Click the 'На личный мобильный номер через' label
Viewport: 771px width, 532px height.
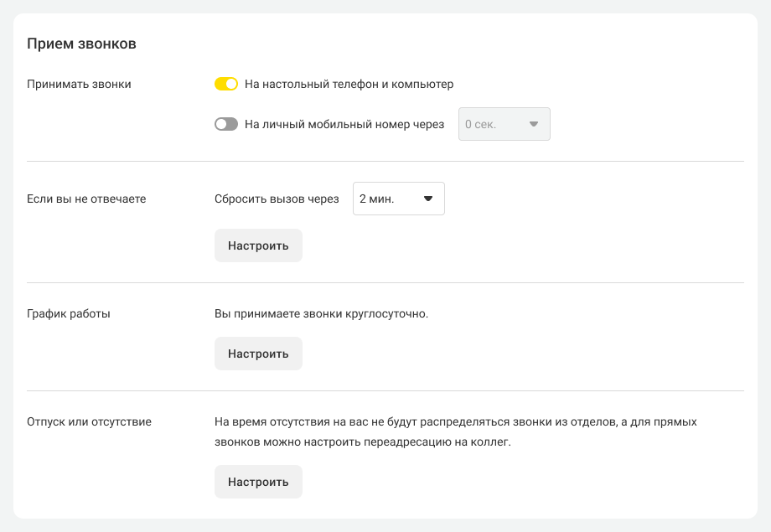click(x=344, y=124)
